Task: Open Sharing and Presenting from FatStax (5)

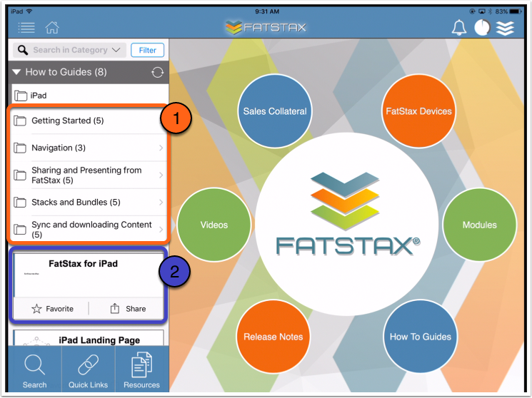Action: coord(89,175)
